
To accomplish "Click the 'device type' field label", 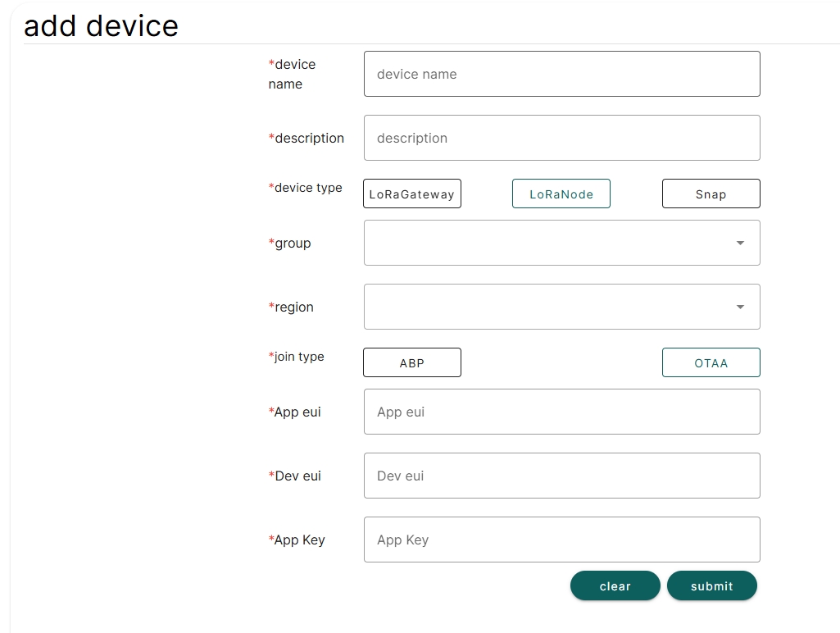I will click(307, 188).
